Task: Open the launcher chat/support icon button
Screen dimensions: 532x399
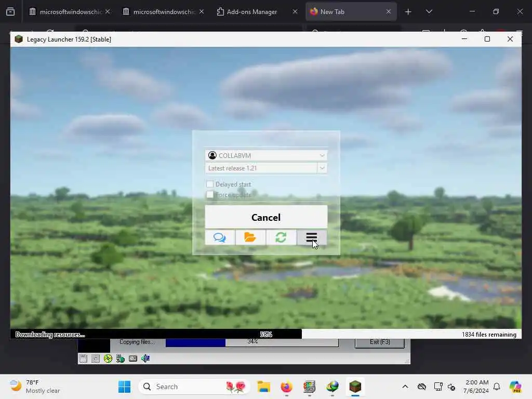Action: (220, 237)
